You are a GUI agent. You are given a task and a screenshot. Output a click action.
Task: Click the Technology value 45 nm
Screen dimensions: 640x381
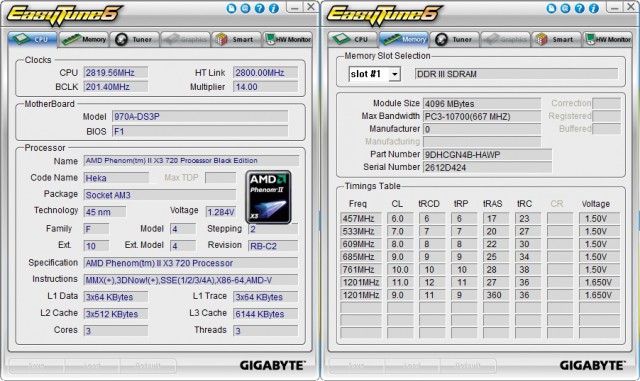(104, 212)
